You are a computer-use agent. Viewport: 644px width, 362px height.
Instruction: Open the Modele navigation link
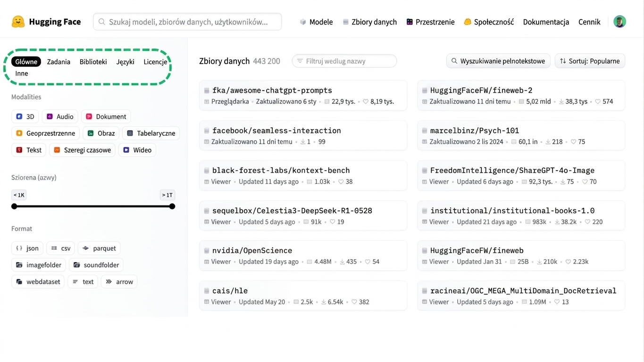[x=316, y=22]
